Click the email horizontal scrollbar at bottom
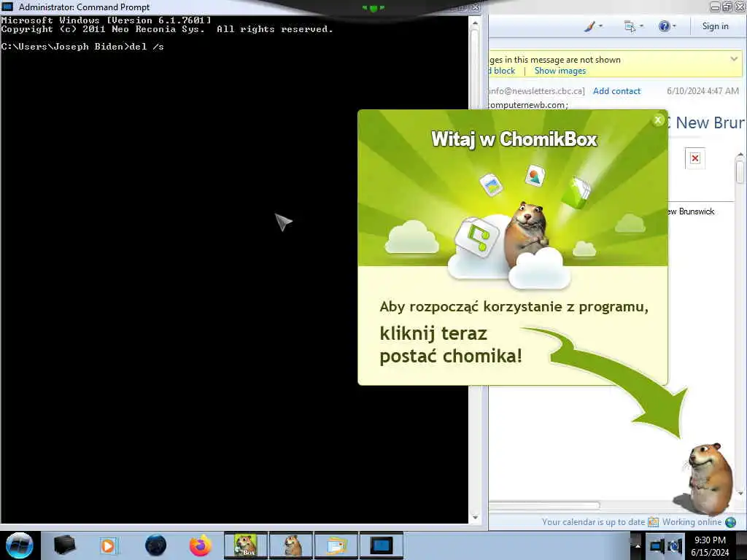The image size is (747, 560). [x=544, y=505]
